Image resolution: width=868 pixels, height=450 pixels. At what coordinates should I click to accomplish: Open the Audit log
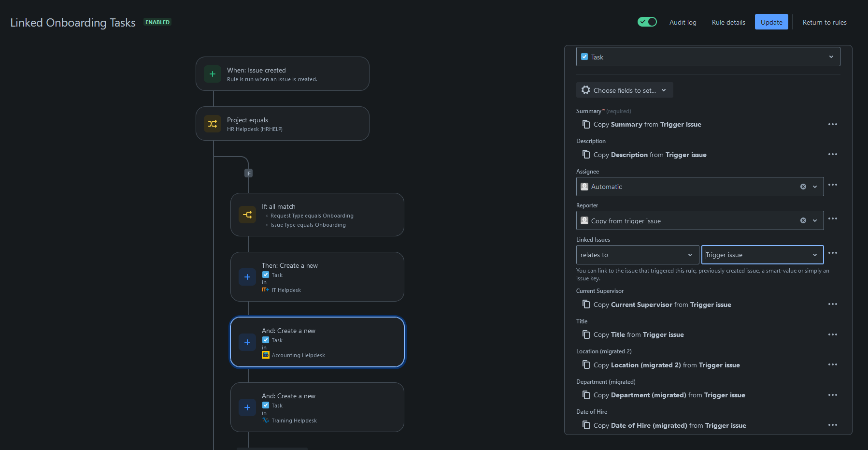(x=683, y=22)
